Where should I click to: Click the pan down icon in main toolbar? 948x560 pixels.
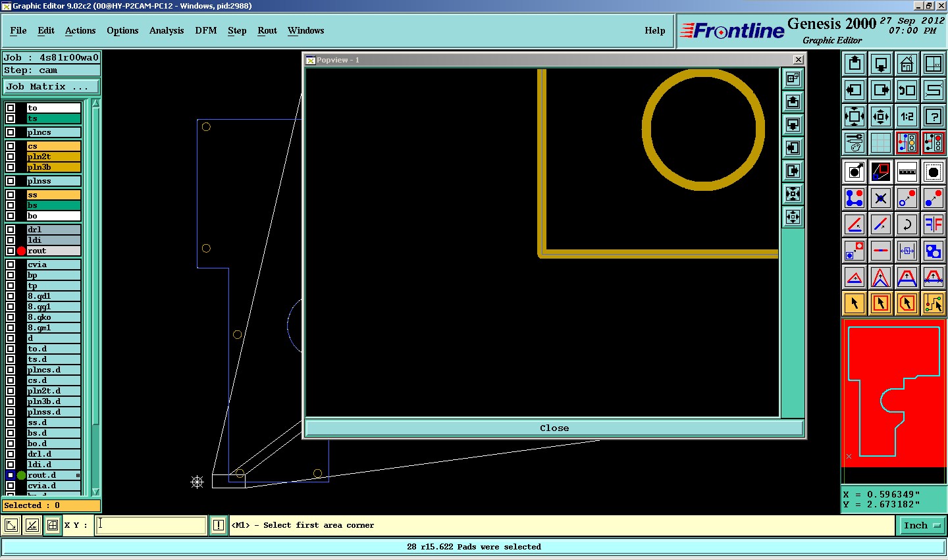[881, 64]
